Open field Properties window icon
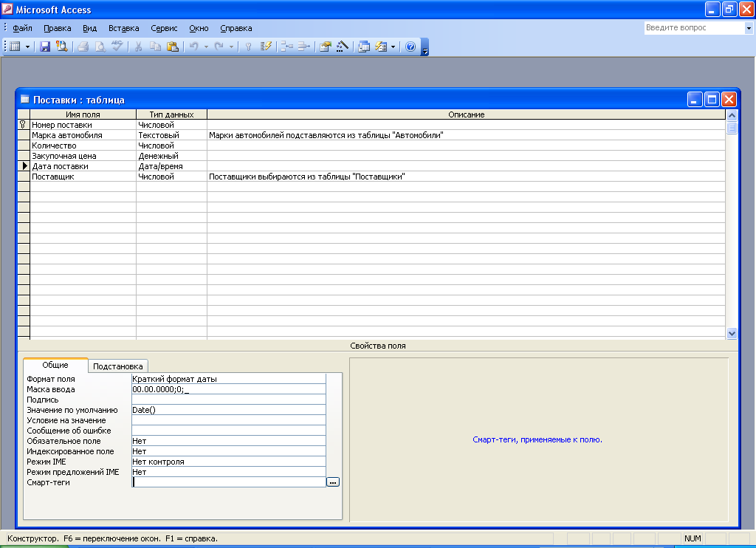 (x=325, y=47)
